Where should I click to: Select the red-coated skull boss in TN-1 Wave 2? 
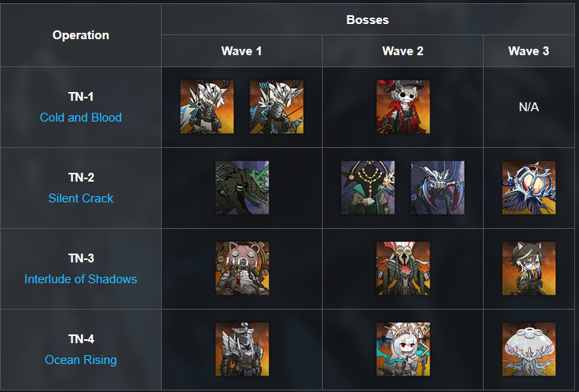[x=403, y=107]
